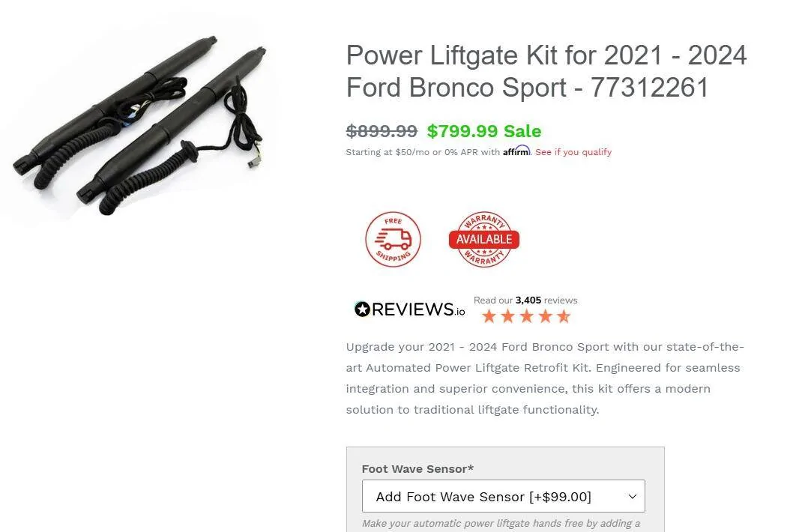Screen dimensions: 802x532
Task: Open the liftgate struts product image
Action: 140,125
